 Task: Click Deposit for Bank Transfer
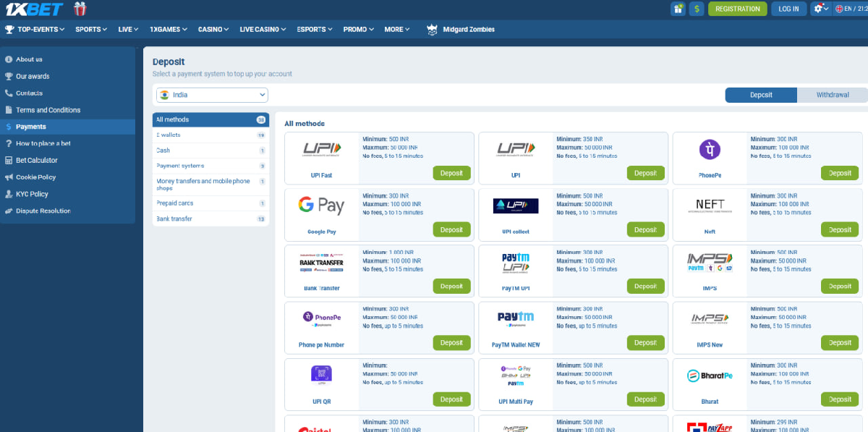point(452,286)
